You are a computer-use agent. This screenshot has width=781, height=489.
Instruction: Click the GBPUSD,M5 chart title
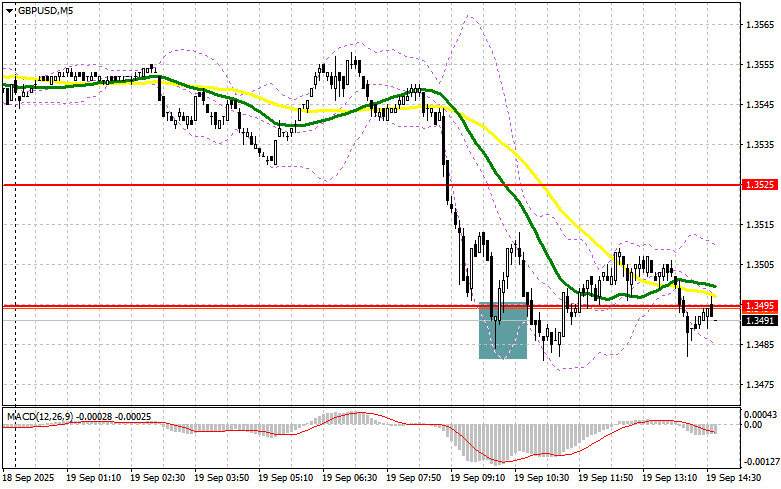point(45,10)
